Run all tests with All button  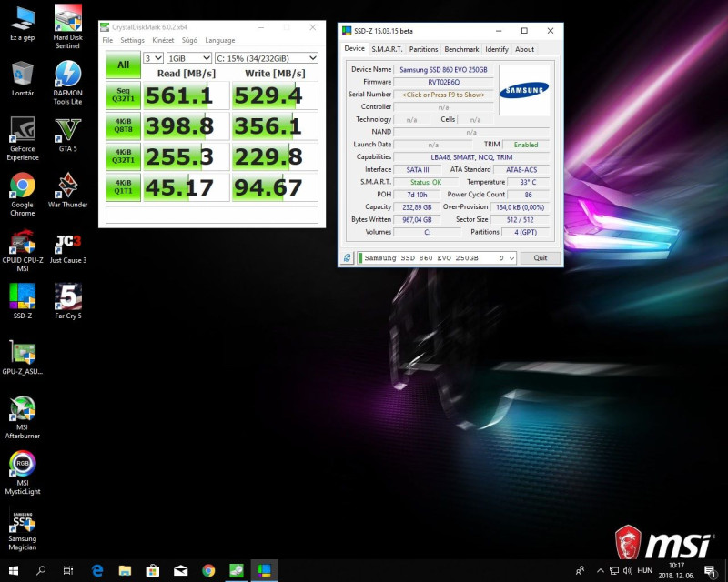123,65
